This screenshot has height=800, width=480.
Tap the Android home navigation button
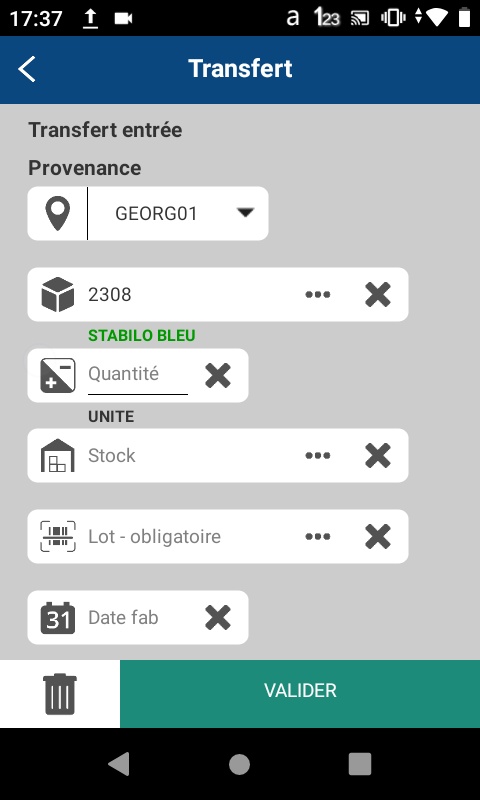[x=239, y=764]
